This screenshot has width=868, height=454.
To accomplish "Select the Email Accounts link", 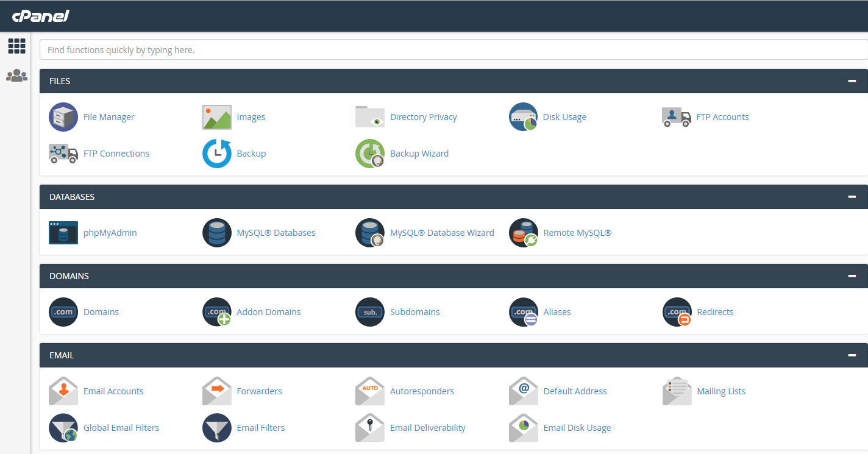I will point(113,391).
